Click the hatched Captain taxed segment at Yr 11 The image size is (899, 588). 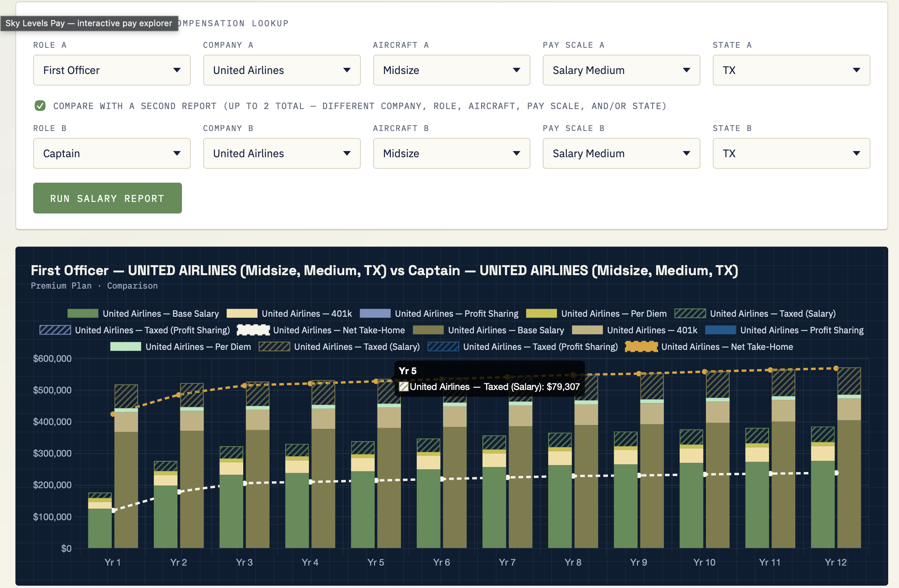[x=783, y=383]
